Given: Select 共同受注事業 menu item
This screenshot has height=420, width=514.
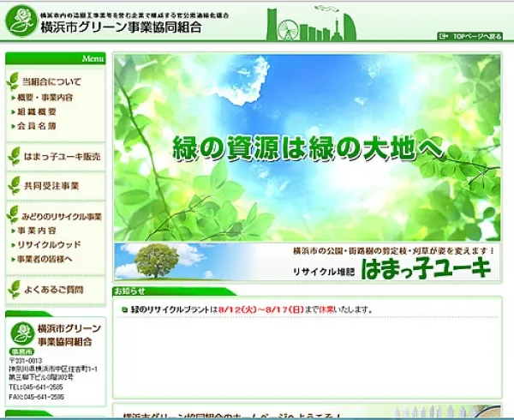Looking at the screenshot, I should click(51, 186).
